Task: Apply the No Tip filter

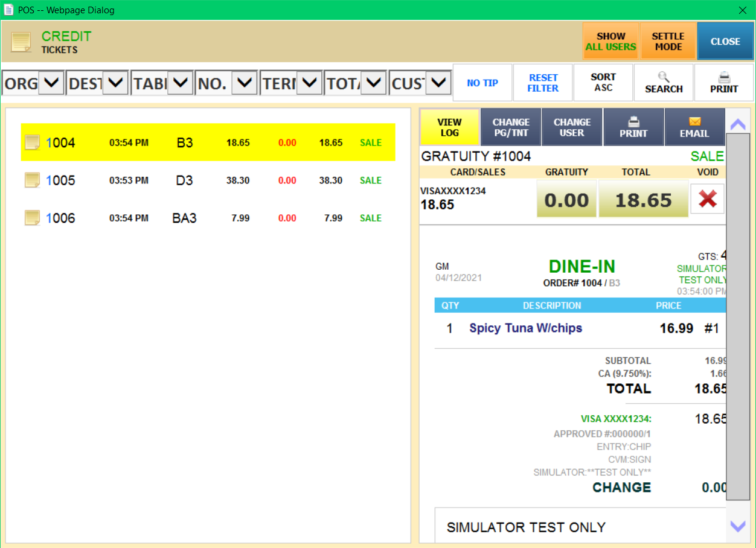Action: click(482, 83)
